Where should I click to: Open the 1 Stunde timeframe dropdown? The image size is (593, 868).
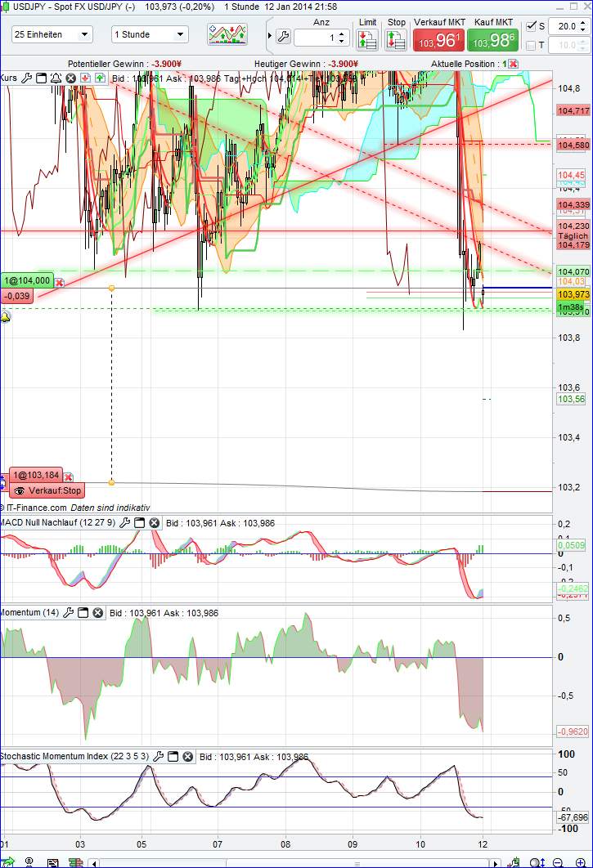[150, 34]
